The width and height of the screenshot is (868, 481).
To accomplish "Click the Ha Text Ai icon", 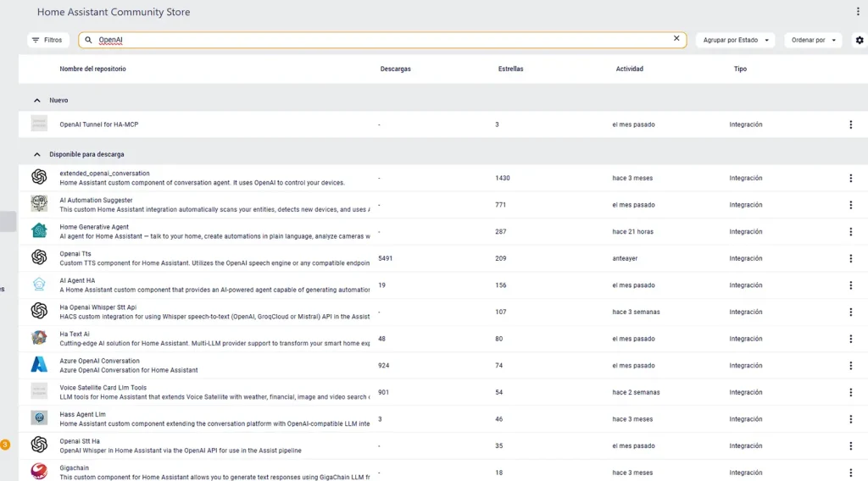I will pos(39,338).
